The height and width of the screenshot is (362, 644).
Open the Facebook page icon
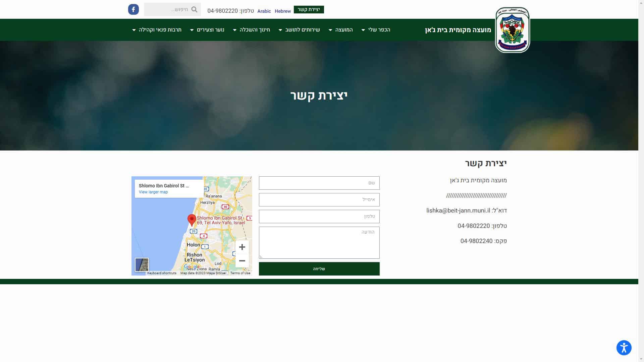133,9
